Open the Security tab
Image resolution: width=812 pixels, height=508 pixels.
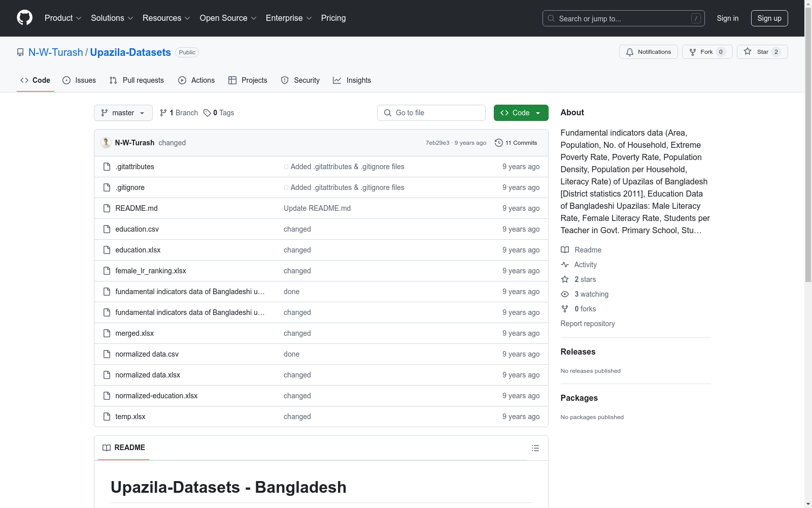300,80
